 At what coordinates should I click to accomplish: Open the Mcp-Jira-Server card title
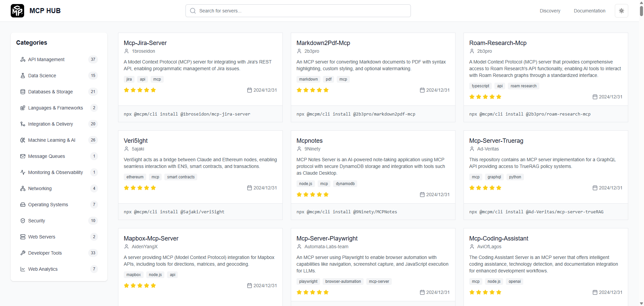point(145,43)
